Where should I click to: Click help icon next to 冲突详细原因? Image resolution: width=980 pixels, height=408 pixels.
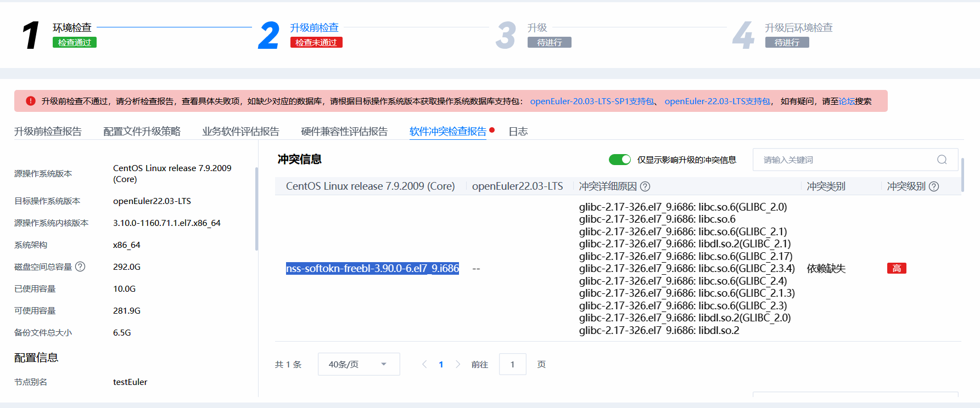645,186
